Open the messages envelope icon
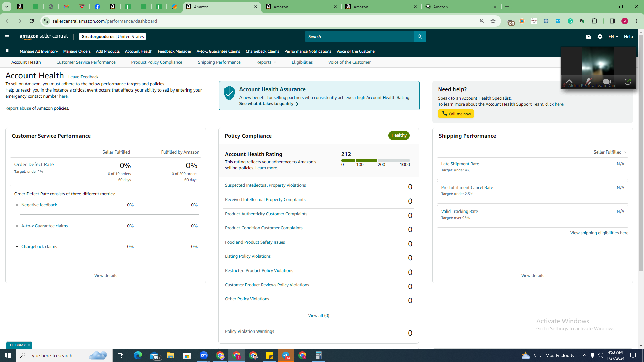 point(589,37)
